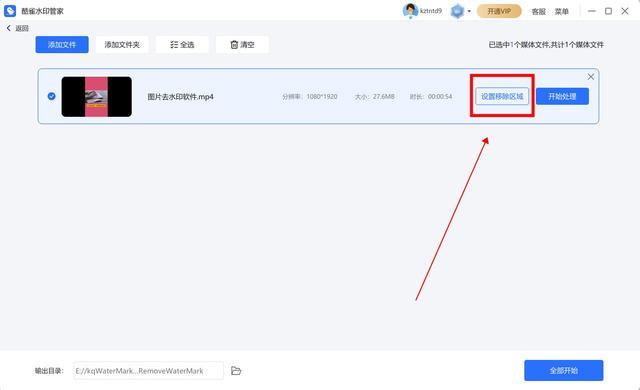Screen dimensions: 640x390
Task: Click 设置移除区域 button
Action: [x=502, y=96]
